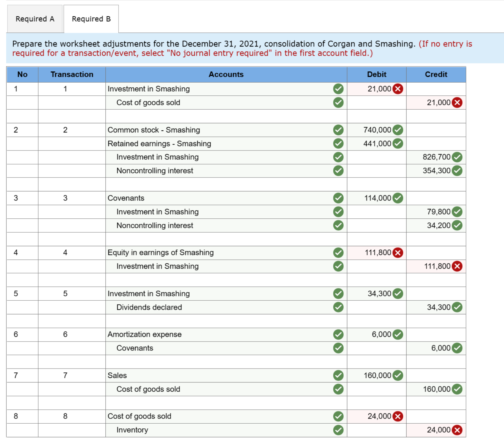Select the Required B tab

pyautogui.click(x=91, y=19)
